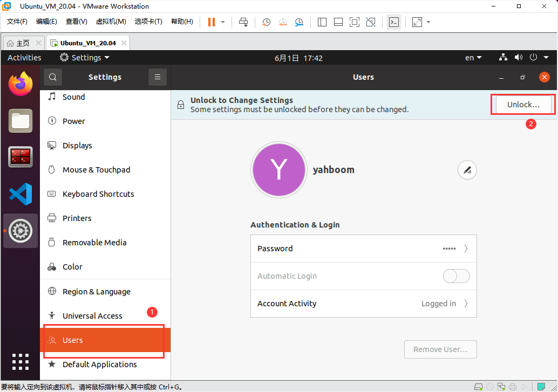Select Displays in the Settings sidebar
The image size is (558, 392).
click(x=105, y=146)
